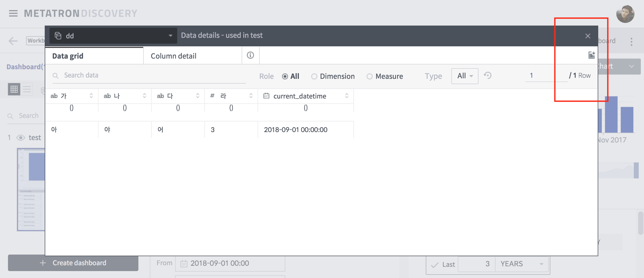This screenshot has width=644, height=278.
Task: Open the Type All dropdown
Action: tap(464, 76)
